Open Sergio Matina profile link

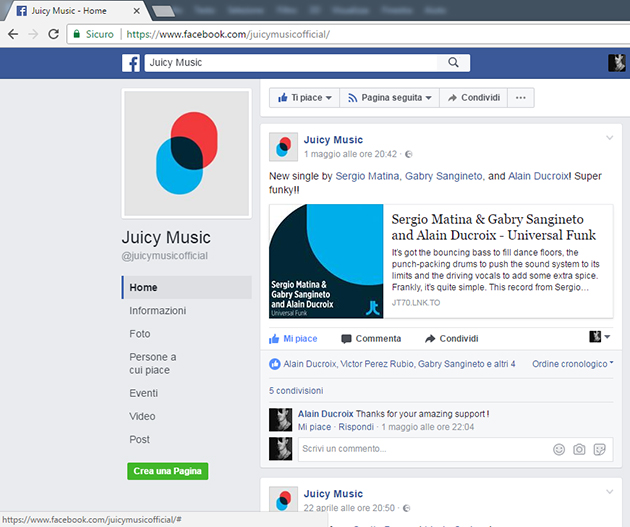tap(367, 176)
